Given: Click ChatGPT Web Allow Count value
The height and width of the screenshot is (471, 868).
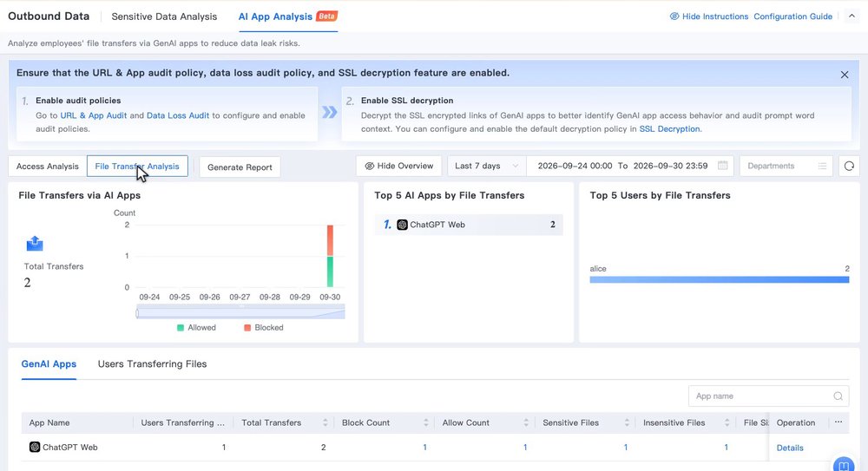Looking at the screenshot, I should click(x=525, y=448).
